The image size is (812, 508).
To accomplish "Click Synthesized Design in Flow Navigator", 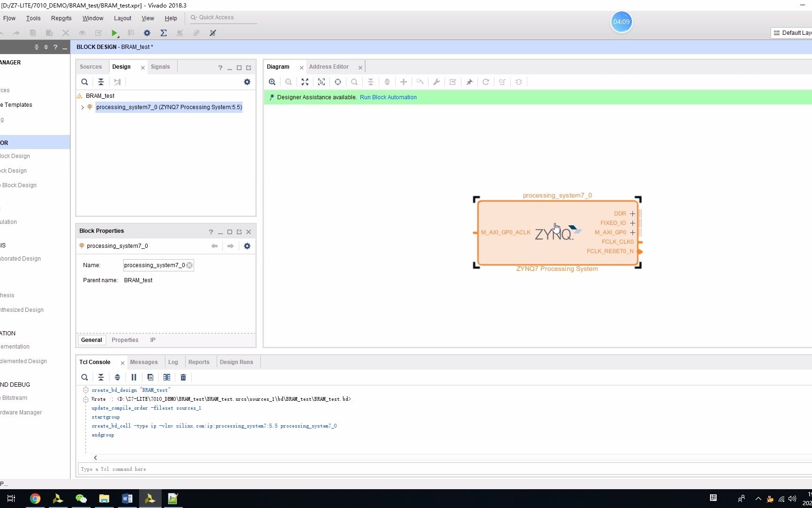I will pyautogui.click(x=22, y=310).
